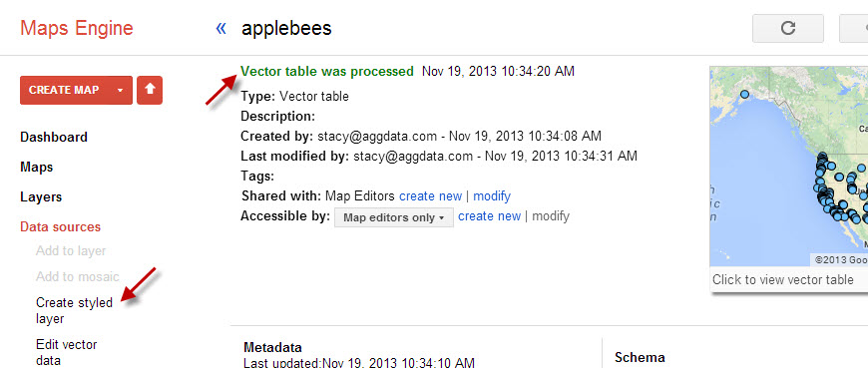The image size is (868, 368).
Task: Open the Create Map dropdown arrow
Action: [120, 90]
